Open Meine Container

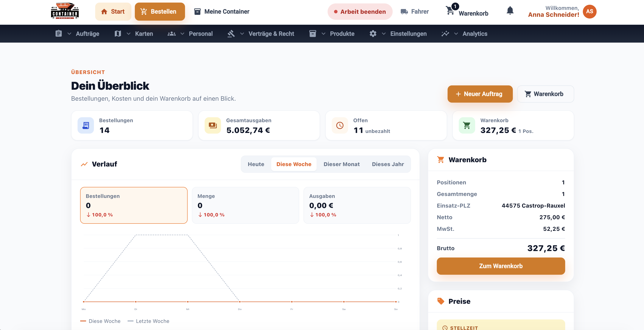pos(222,11)
